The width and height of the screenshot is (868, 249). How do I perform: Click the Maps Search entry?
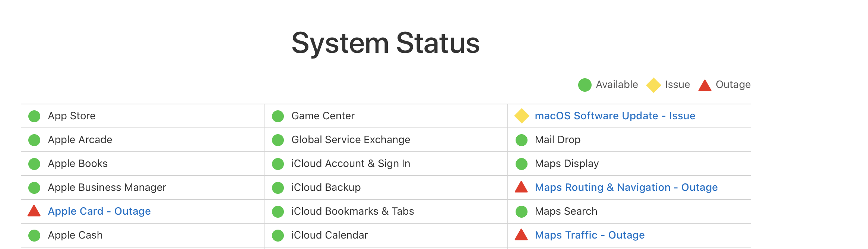pyautogui.click(x=566, y=211)
